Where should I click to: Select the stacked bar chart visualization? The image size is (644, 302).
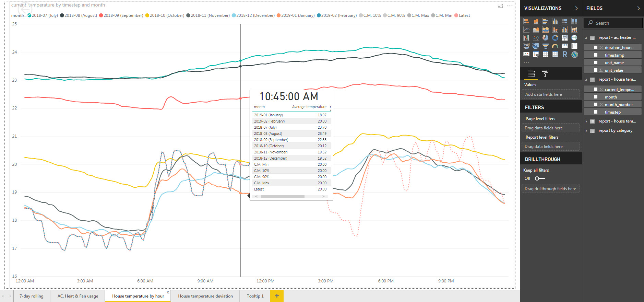[526, 21]
